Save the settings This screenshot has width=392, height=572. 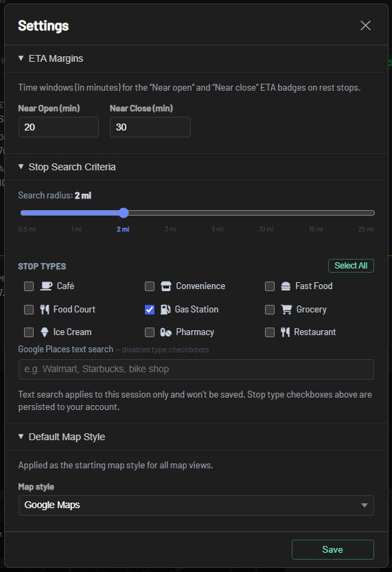coord(332,549)
